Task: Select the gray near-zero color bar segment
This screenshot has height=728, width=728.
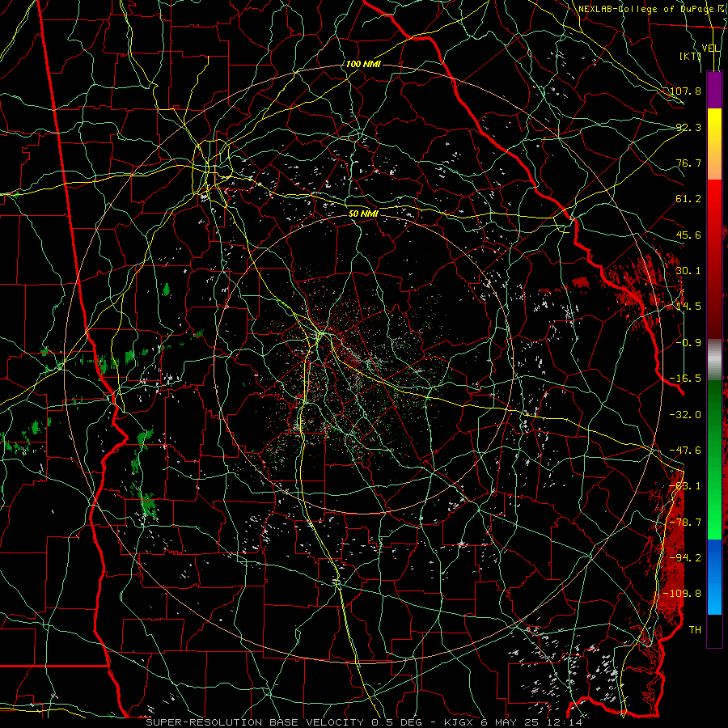Action: point(714,360)
